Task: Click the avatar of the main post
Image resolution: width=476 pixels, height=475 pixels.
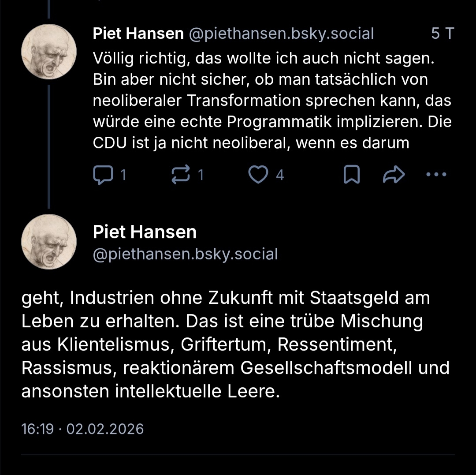Action: coord(49,241)
